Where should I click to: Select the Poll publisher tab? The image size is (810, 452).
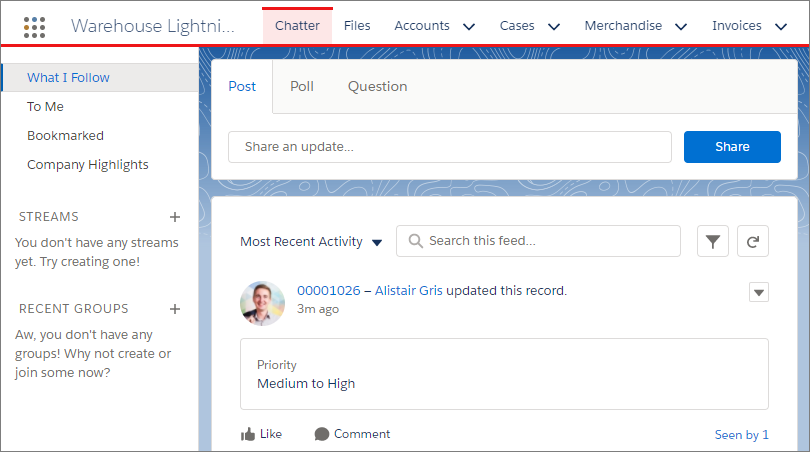tap(302, 86)
